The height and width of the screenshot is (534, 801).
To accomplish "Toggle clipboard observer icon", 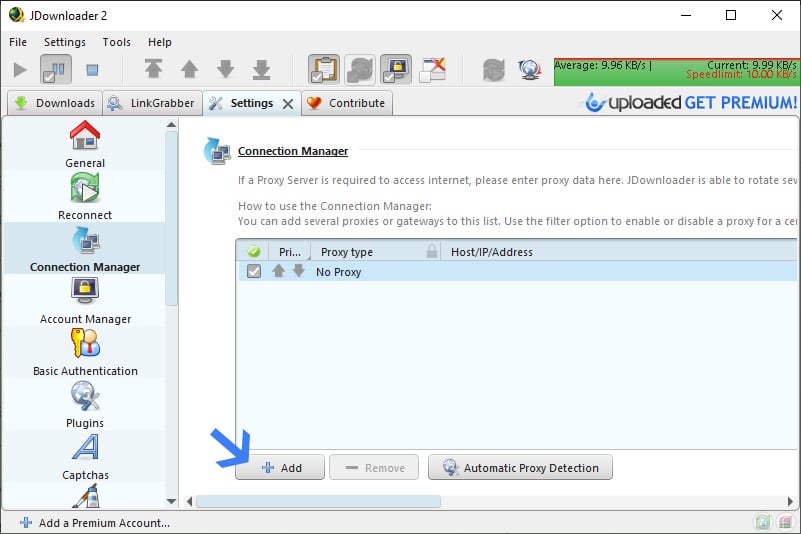I will [324, 69].
